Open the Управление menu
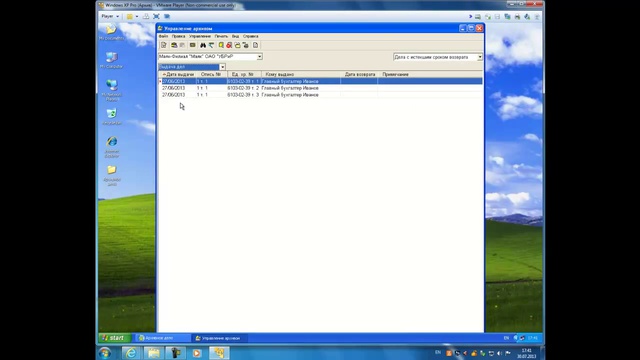Viewport: 640px width, 360px height. (x=200, y=36)
